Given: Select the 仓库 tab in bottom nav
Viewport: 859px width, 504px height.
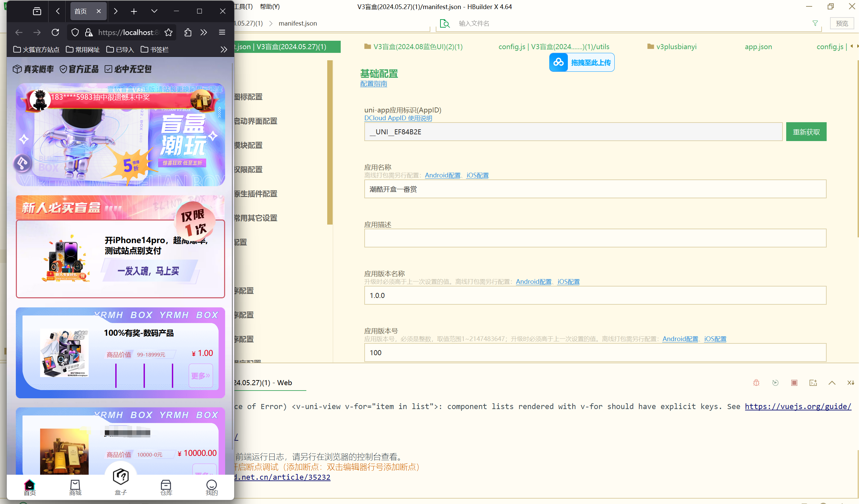Looking at the screenshot, I should tap(166, 487).
